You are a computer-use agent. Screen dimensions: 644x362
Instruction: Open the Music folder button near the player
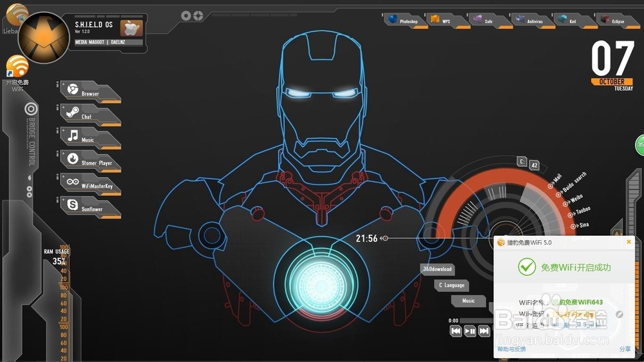click(x=468, y=301)
